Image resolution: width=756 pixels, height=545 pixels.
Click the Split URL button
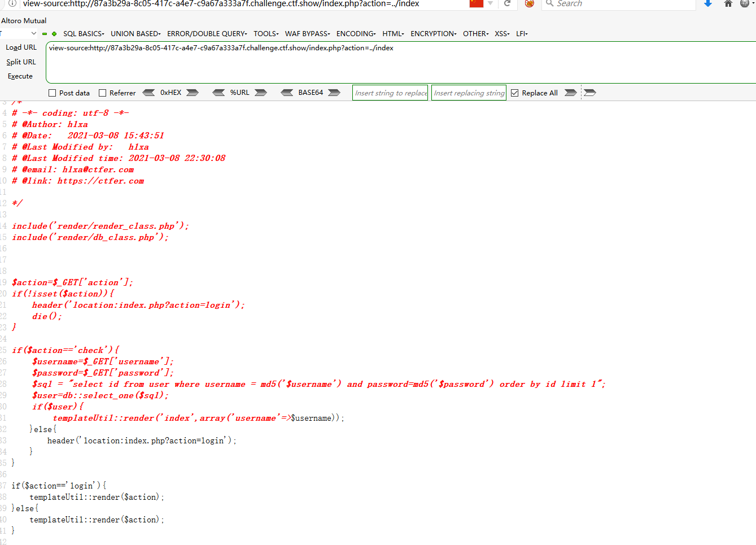20,62
